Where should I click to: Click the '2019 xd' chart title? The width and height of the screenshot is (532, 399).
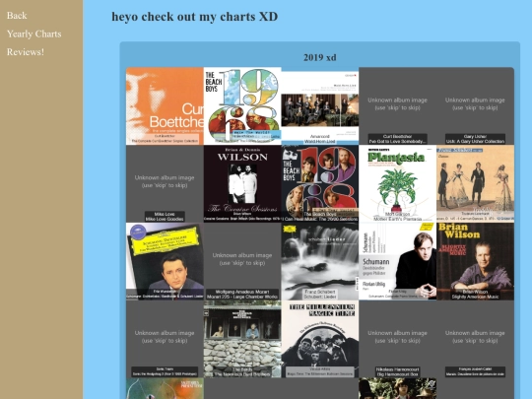[x=319, y=57]
